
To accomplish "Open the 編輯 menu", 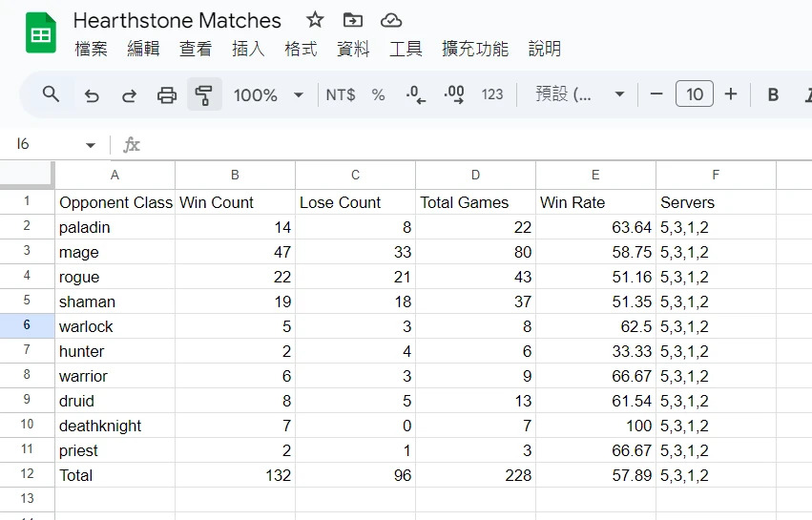I will tap(143, 49).
